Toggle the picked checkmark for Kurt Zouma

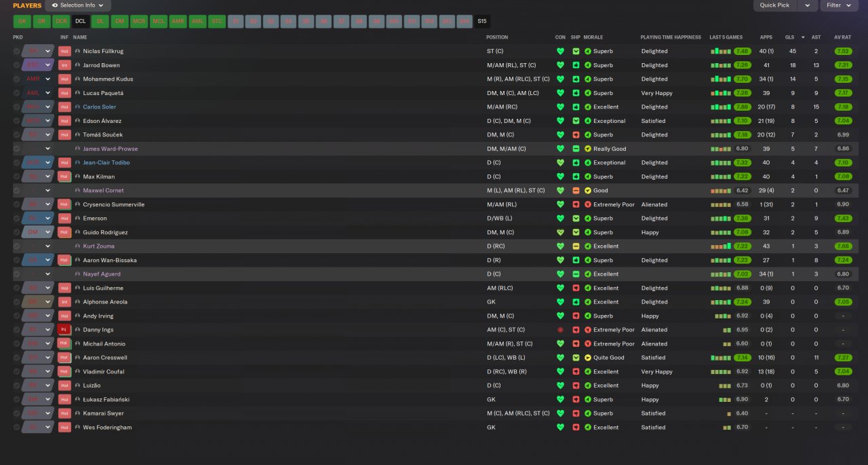point(17,246)
